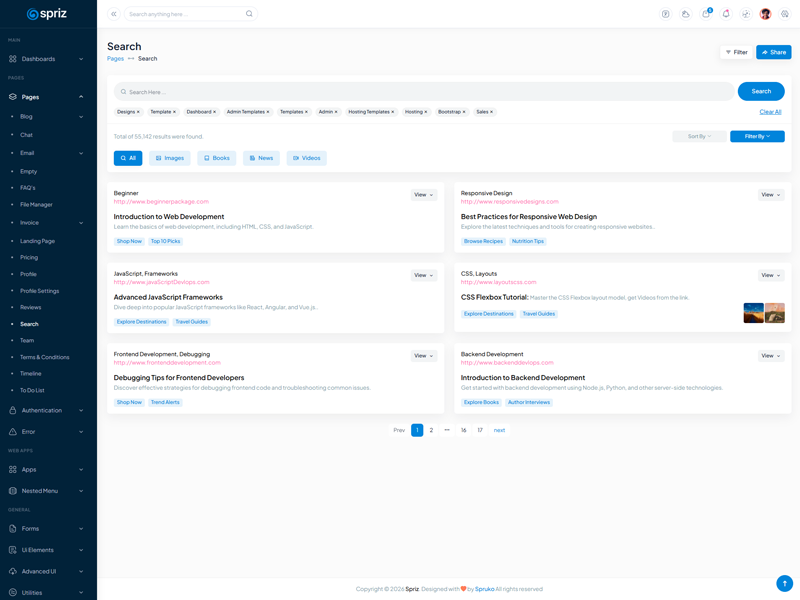Switch to the Videos tab

pyautogui.click(x=307, y=158)
